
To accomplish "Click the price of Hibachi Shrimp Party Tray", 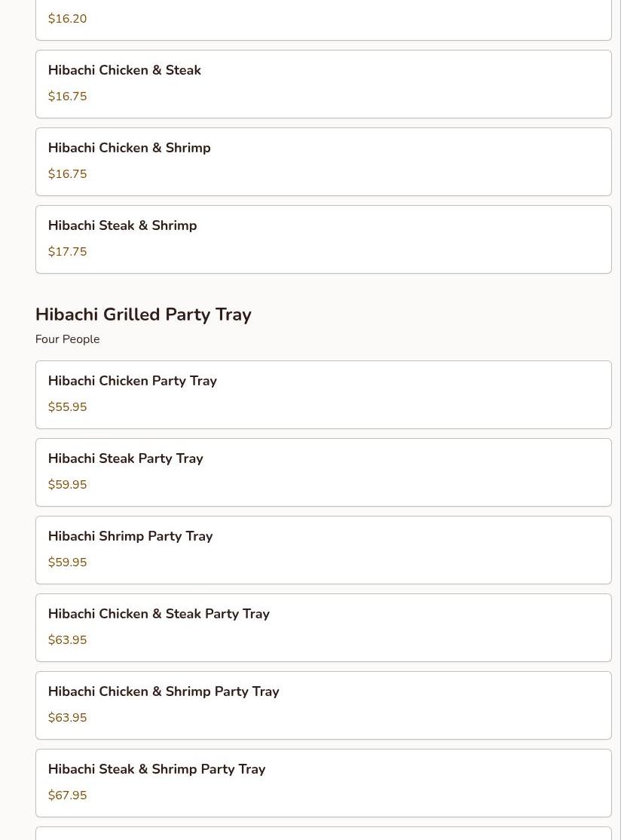I will tap(67, 563).
